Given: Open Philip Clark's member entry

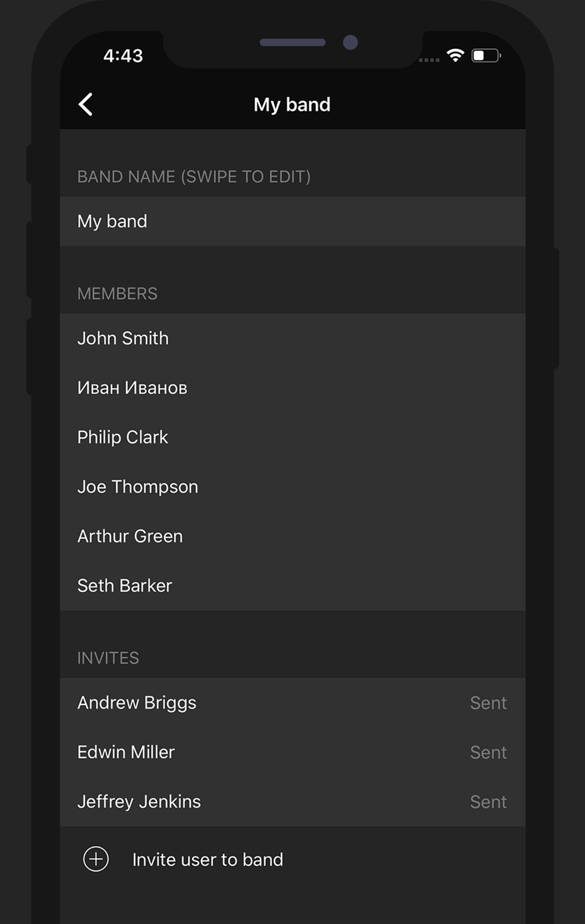Looking at the screenshot, I should 292,437.
